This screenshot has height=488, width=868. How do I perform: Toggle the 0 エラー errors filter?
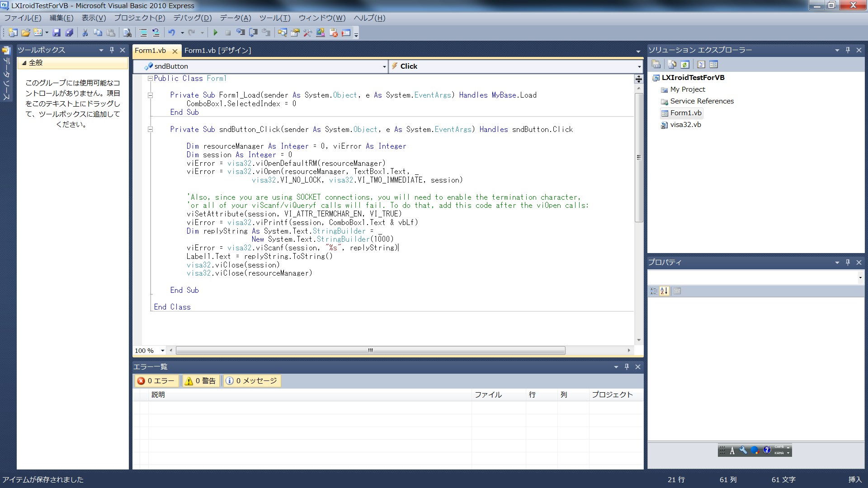coord(156,381)
